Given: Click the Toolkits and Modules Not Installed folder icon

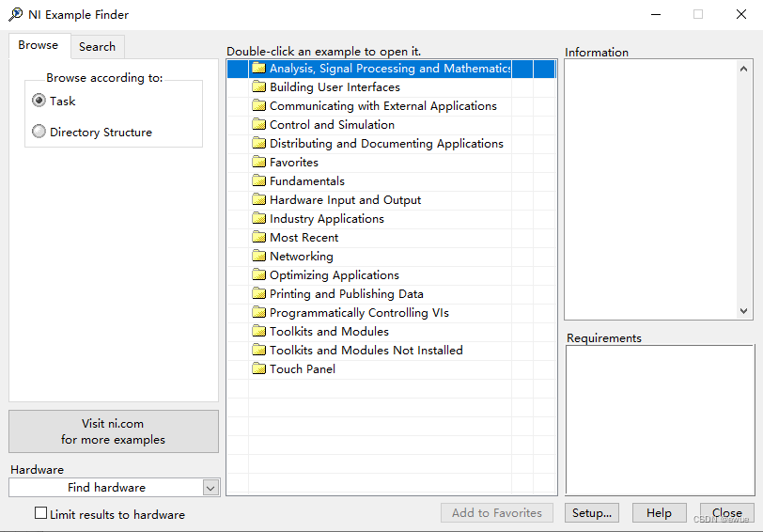Looking at the screenshot, I should click(x=259, y=350).
